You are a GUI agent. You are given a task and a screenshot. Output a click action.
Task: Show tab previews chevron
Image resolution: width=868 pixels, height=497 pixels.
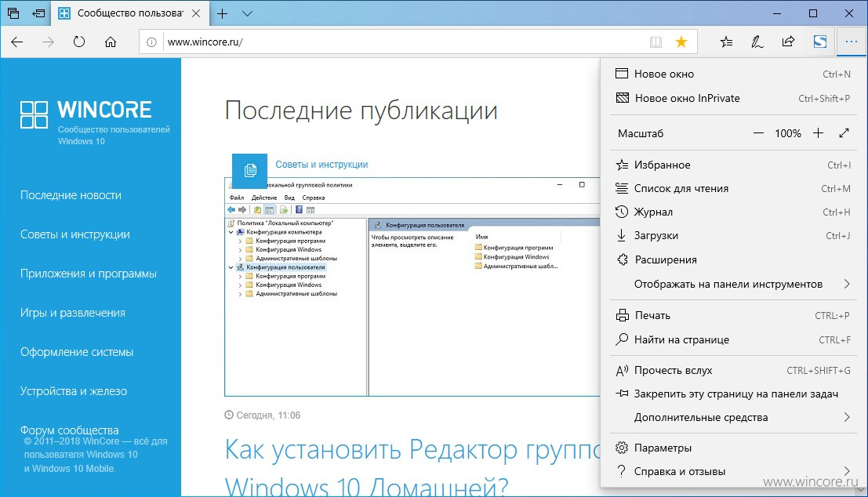pos(248,13)
